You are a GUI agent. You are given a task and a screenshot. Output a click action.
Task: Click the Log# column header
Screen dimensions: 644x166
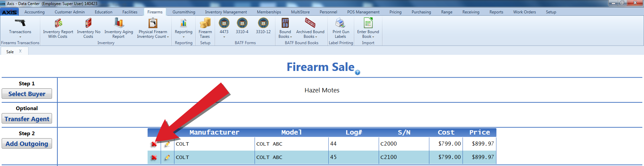coord(354,133)
